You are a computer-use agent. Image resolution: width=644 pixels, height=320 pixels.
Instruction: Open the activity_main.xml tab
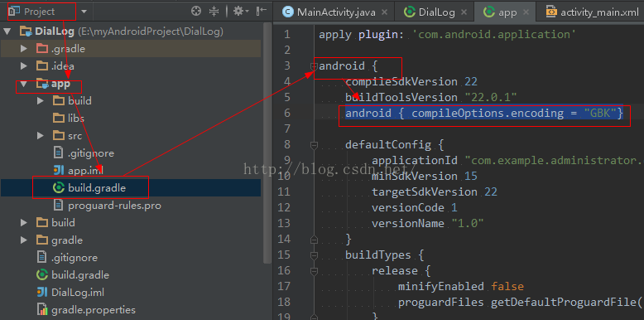599,12
